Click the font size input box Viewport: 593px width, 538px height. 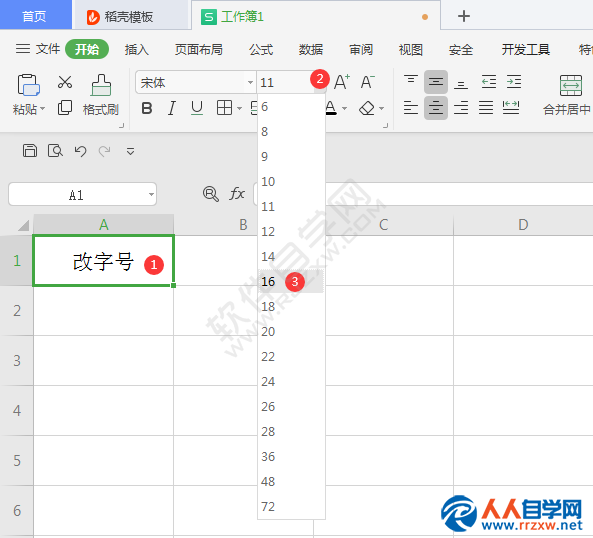pos(285,82)
